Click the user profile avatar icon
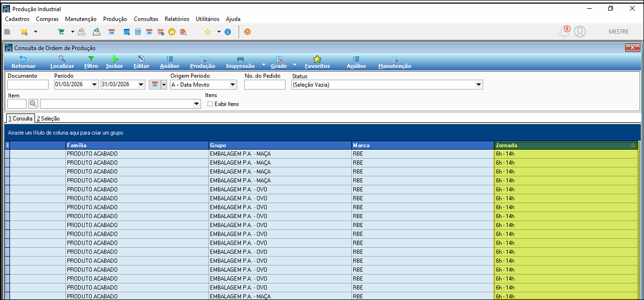 (580, 32)
